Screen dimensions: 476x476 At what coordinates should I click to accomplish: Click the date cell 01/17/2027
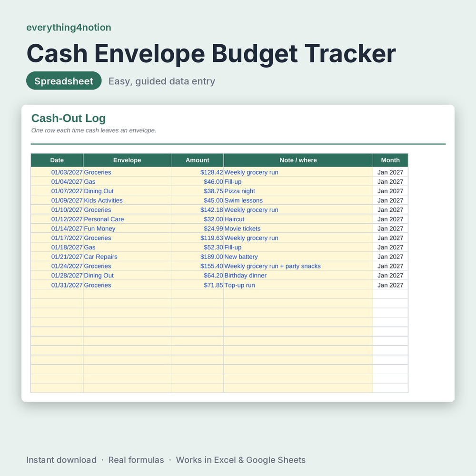click(57, 238)
